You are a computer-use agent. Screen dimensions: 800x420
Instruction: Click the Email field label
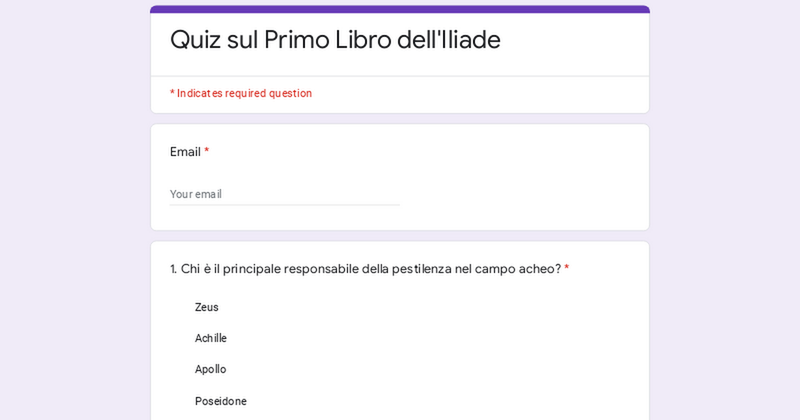coord(185,152)
